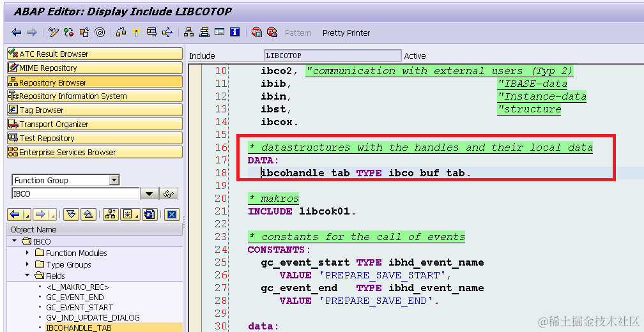Click the Pretty Printer button

coord(346,33)
